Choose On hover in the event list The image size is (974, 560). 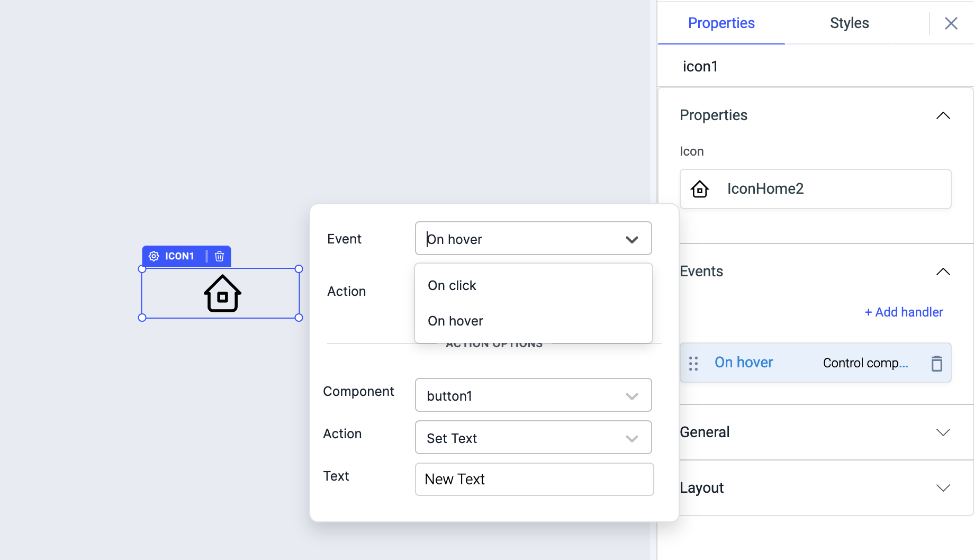(x=455, y=321)
